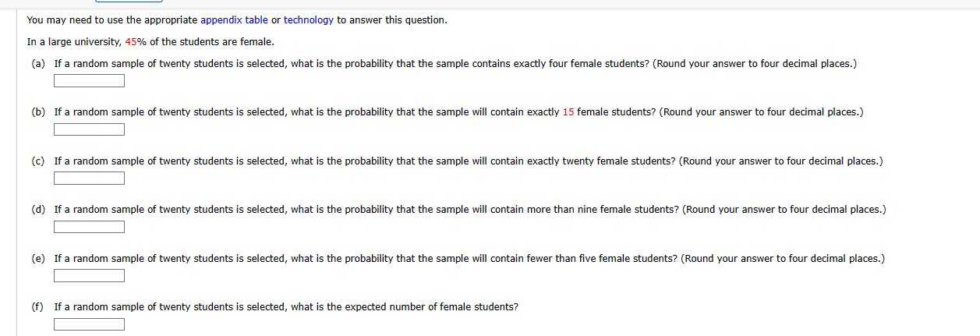Click the (e) part label
980x336 pixels.
(x=38, y=258)
